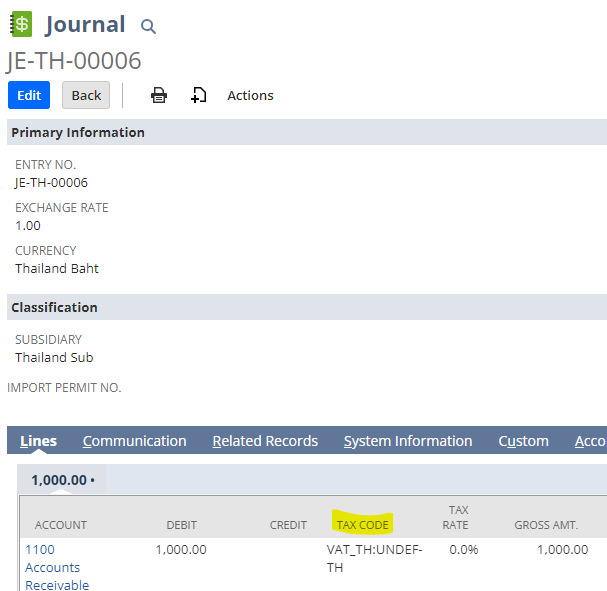Screen dimensions: 607x591
Task: Switch to the Custom tab
Action: click(523, 441)
